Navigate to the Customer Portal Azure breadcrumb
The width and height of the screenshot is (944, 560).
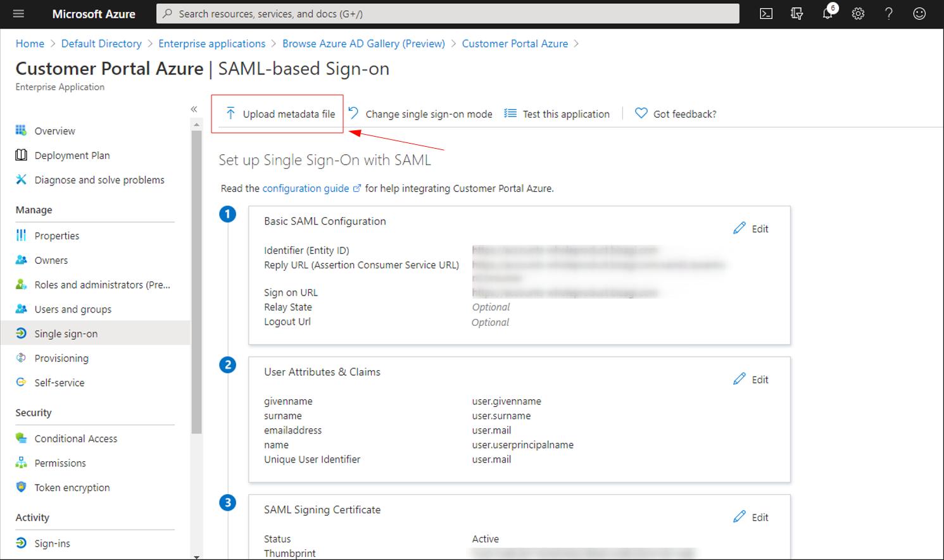pyautogui.click(x=515, y=44)
